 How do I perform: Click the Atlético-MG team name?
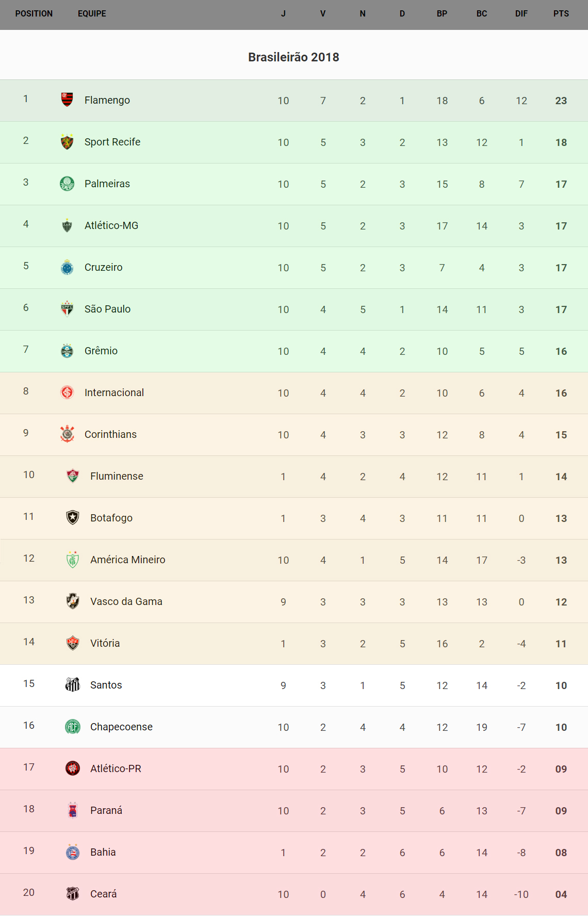pos(111,225)
